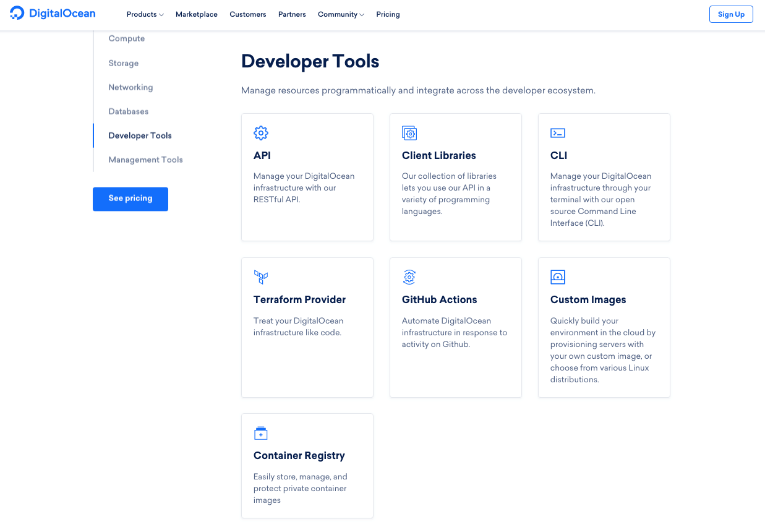Click the CLI terminal icon
The image size is (765, 532).
click(558, 133)
